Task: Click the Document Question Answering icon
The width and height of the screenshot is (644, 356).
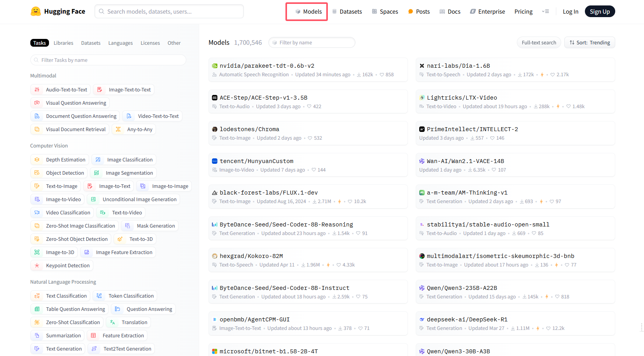Action: (37, 116)
